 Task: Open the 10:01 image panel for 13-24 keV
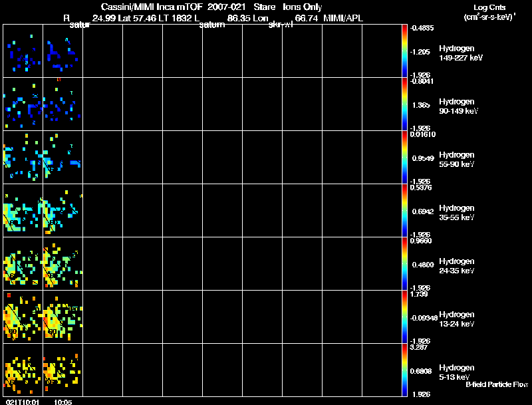click(x=23, y=317)
